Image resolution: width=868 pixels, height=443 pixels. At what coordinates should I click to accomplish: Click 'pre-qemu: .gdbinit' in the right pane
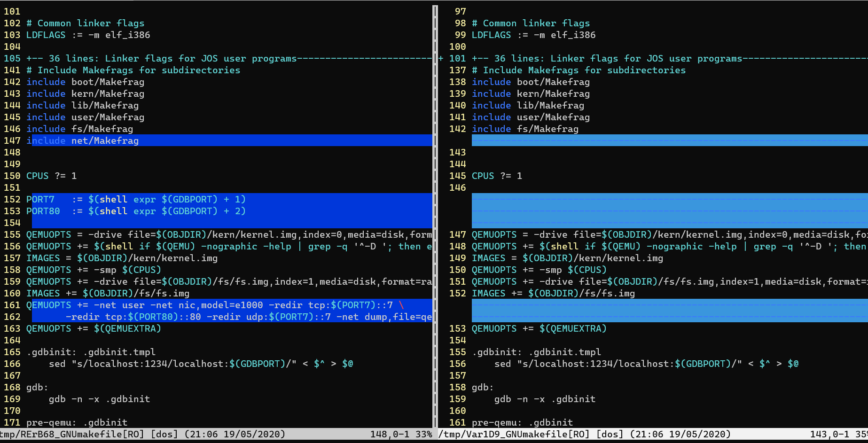click(522, 422)
